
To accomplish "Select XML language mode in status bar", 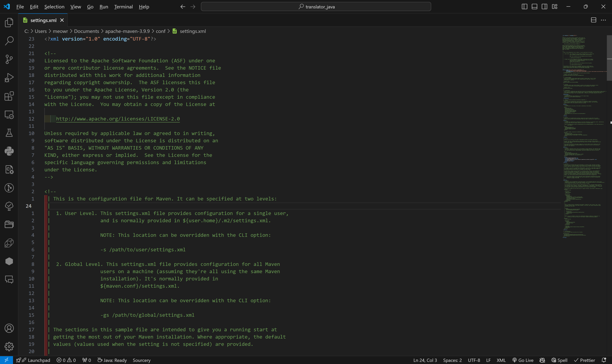I will point(501,360).
